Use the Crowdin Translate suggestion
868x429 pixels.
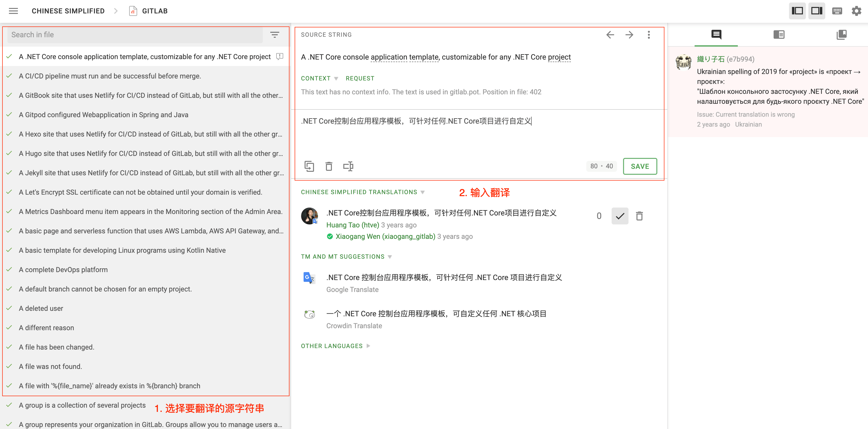436,314
